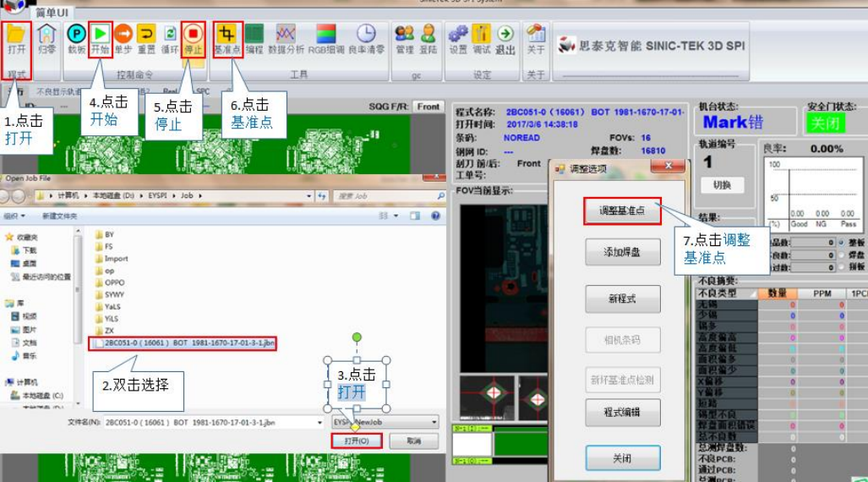The image size is (868, 482).
Task: Toggle the preview pane icon in Open Job File dialog
Action: 415,216
